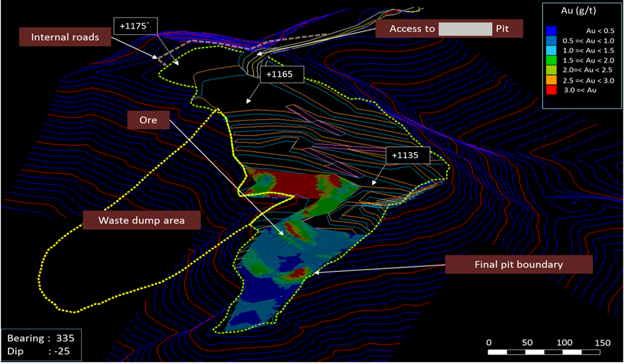The width and height of the screenshot is (624, 364).
Task: Select the +1135 elevation label
Action: (x=408, y=155)
